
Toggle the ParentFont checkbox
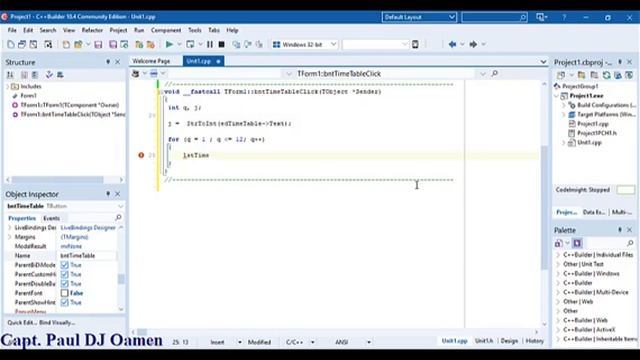click(x=64, y=293)
